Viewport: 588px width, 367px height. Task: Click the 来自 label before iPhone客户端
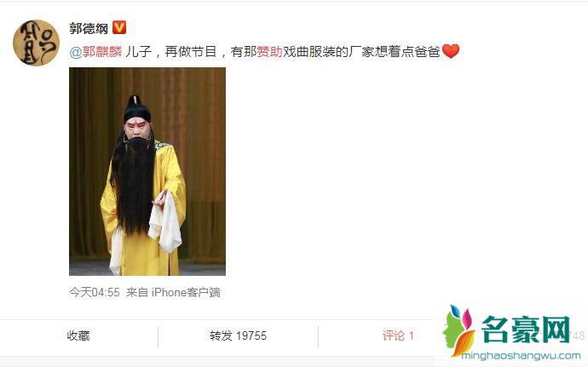click(137, 292)
